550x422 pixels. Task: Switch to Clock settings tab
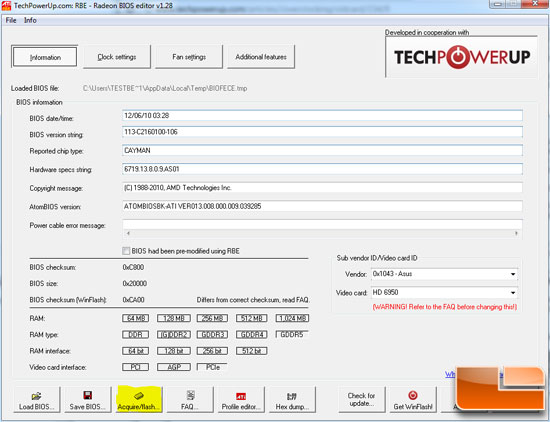click(x=117, y=57)
